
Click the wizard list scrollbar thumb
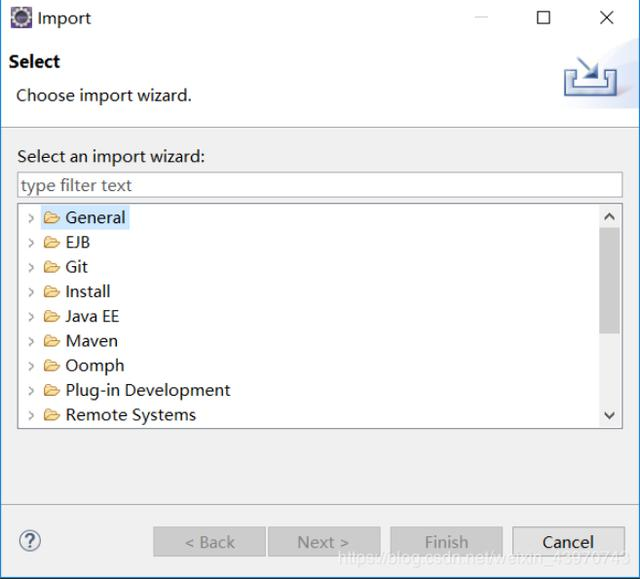point(609,280)
